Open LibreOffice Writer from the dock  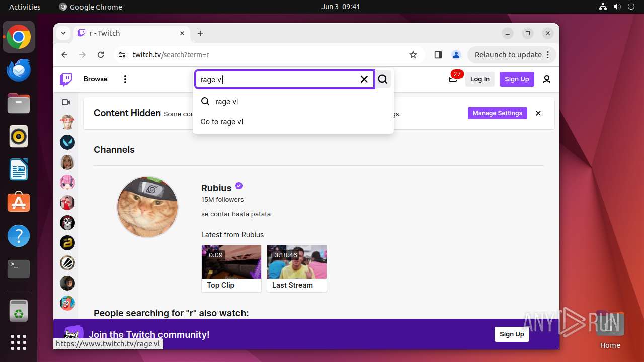pos(19,169)
